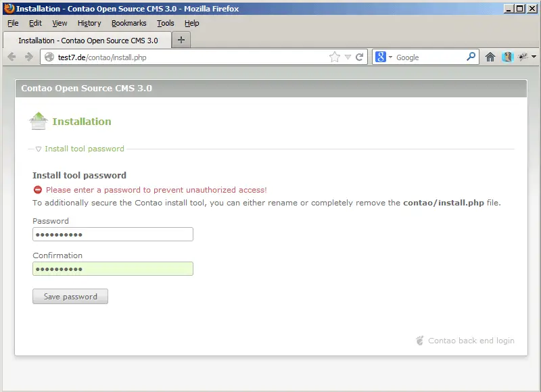Click the red error icon beside the warning

[38, 190]
